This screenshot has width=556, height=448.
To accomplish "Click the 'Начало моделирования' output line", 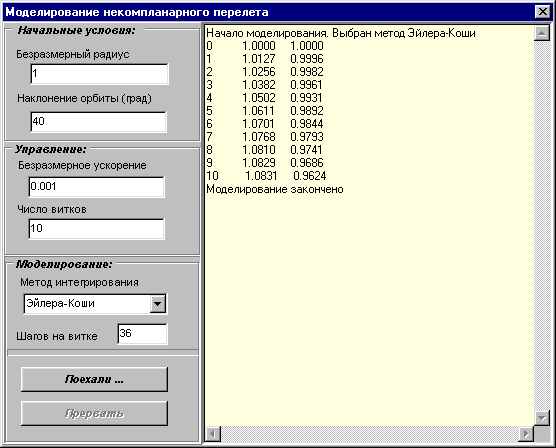I will 341,33.
